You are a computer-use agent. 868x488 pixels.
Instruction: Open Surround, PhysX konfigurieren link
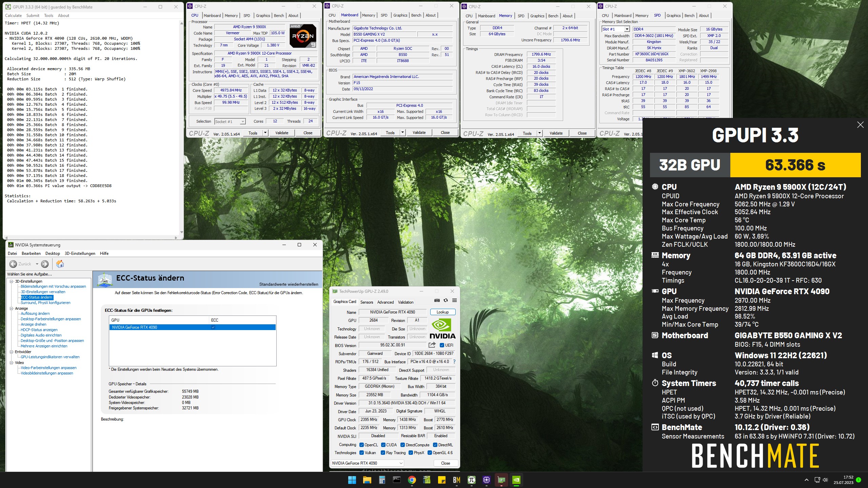coord(45,303)
